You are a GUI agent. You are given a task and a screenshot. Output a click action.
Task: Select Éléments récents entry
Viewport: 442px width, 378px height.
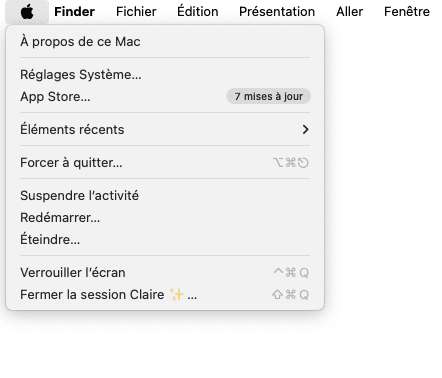click(165, 129)
